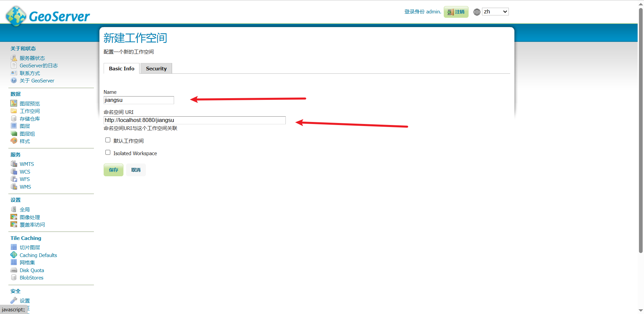Open the About GeoServer (关于 GeoServer) link
The width and height of the screenshot is (644, 314).
point(37,80)
